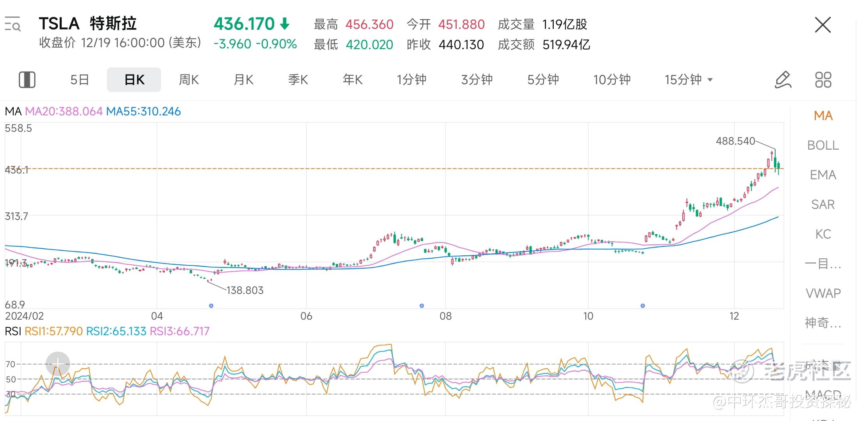
Task: Select the 10分钟 interval
Action: [612, 80]
